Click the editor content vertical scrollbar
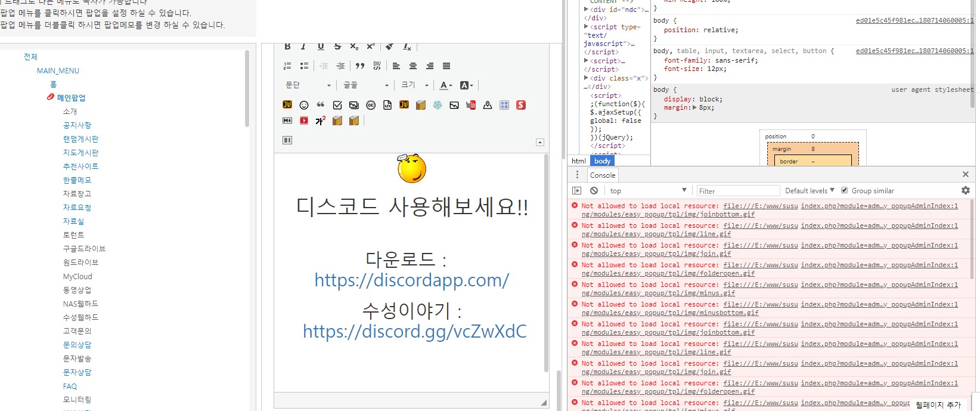The width and height of the screenshot is (980, 411). 546,262
